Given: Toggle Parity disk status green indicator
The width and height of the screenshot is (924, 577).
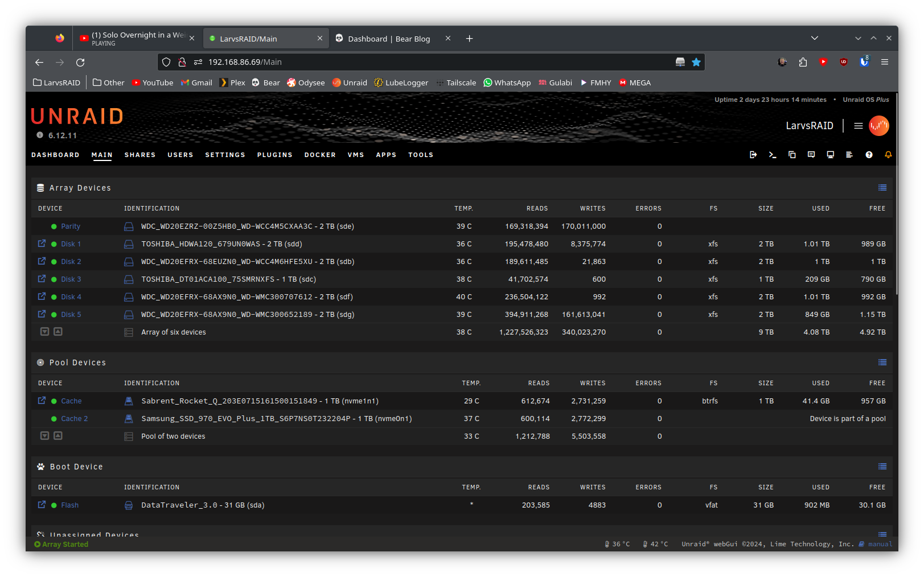Looking at the screenshot, I should [54, 226].
